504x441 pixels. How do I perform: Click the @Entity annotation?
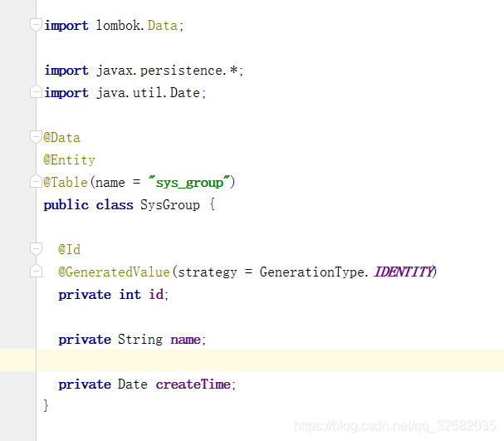69,160
